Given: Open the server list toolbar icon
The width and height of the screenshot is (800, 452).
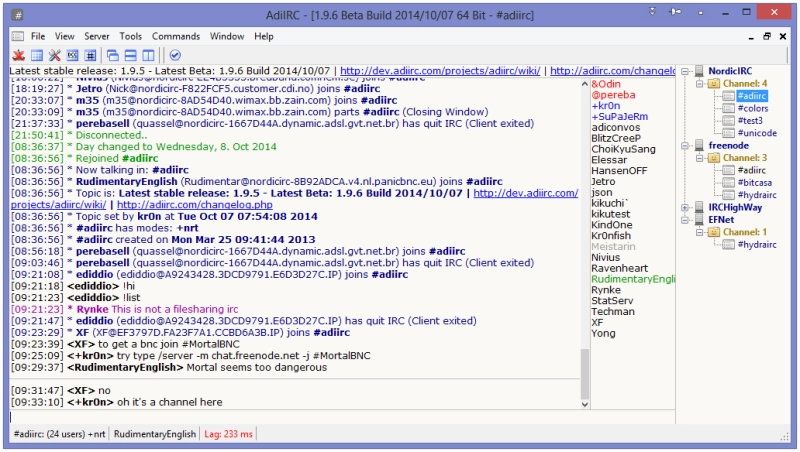Looking at the screenshot, I should (x=37, y=55).
